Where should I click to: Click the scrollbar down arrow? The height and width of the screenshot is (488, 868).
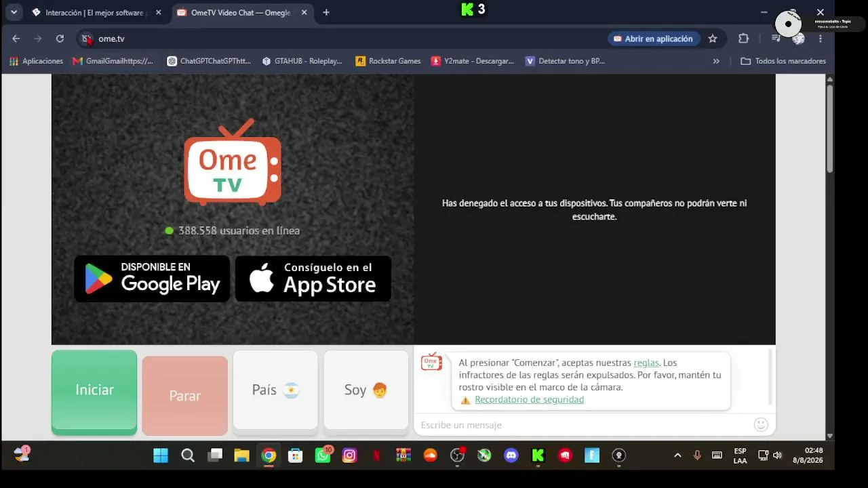click(x=829, y=436)
